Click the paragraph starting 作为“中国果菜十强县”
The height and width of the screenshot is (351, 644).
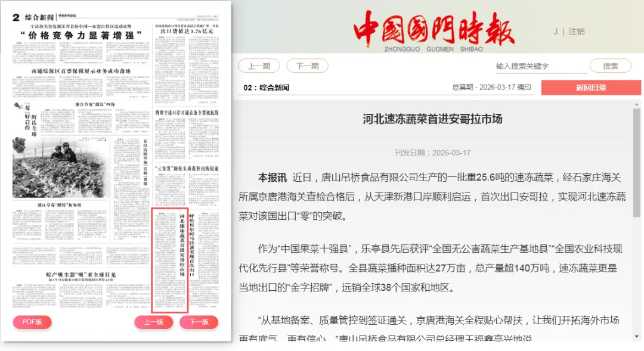431,268
